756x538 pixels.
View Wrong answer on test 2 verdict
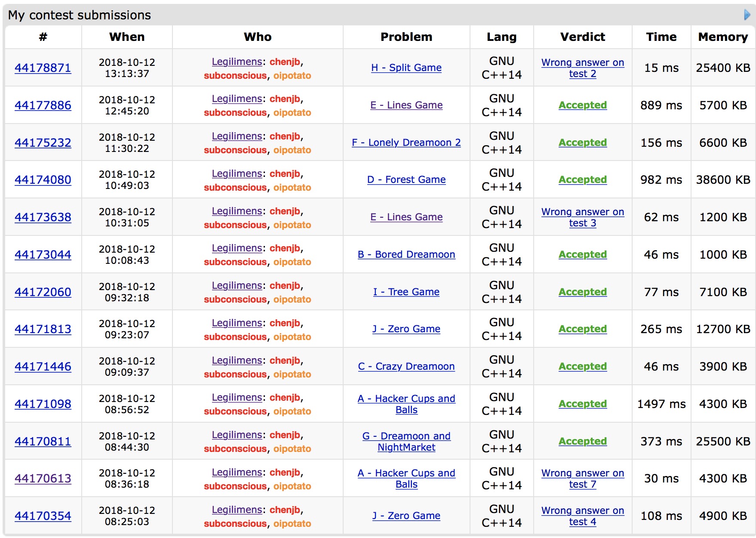click(x=582, y=68)
